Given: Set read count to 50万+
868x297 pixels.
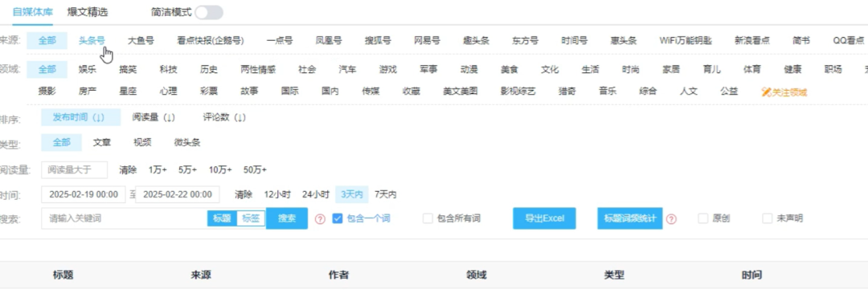Looking at the screenshot, I should [256, 170].
